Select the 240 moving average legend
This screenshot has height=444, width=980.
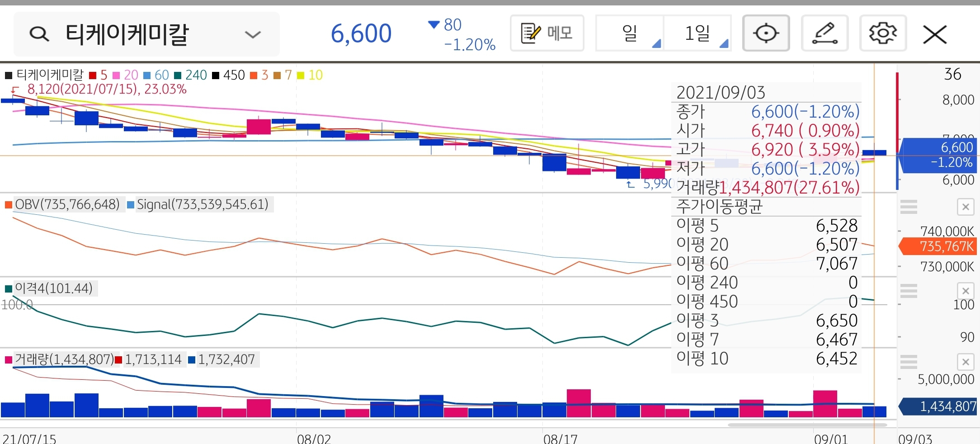pos(190,75)
